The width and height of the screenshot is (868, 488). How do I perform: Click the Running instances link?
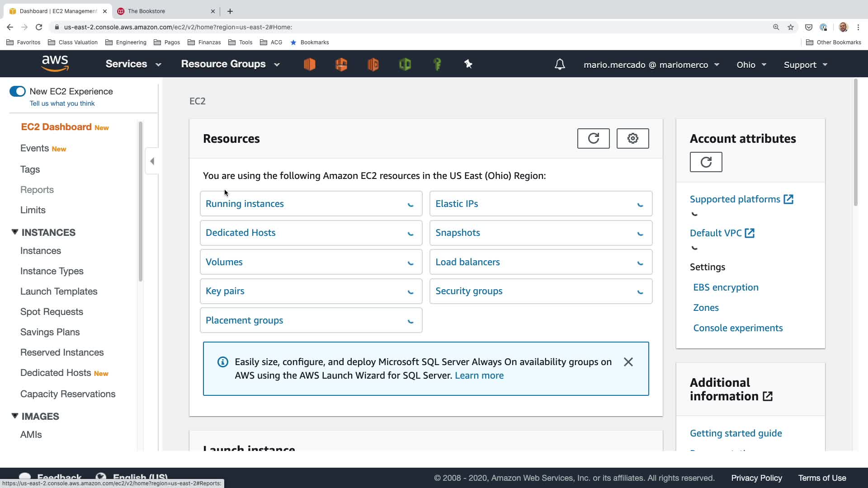coord(245,204)
